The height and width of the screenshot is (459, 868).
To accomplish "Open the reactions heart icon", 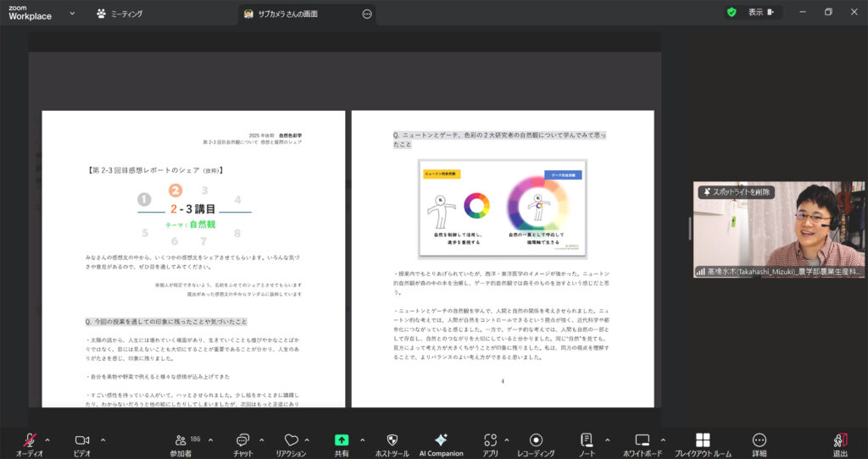I will (x=291, y=440).
